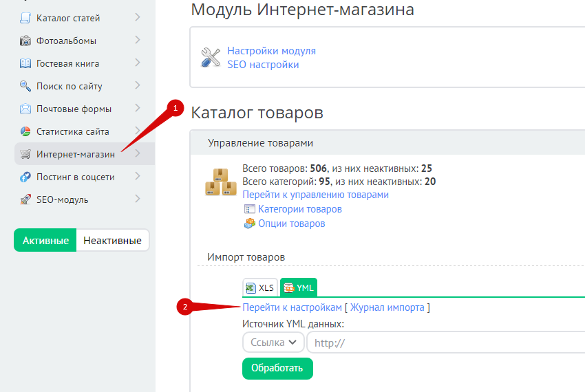Click the Site statistics pie chart icon
The image size is (585, 392).
(25, 131)
